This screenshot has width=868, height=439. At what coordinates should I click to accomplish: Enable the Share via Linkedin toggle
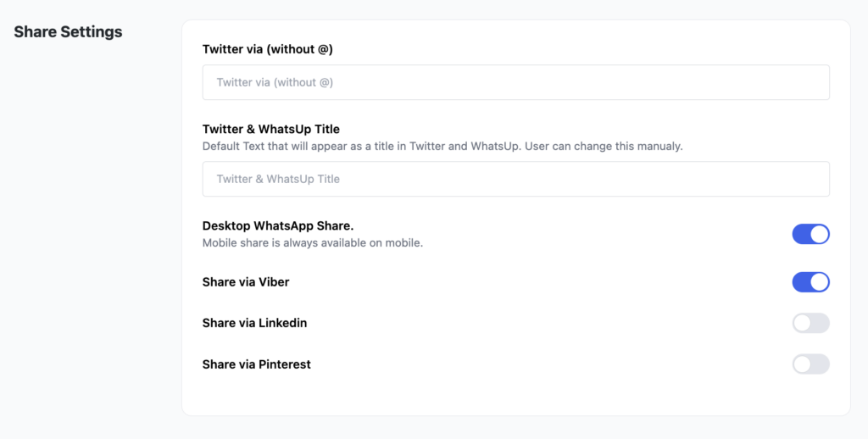810,323
